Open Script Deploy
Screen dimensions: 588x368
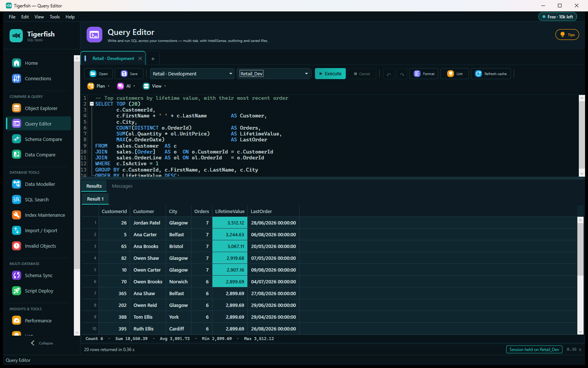coord(38,291)
